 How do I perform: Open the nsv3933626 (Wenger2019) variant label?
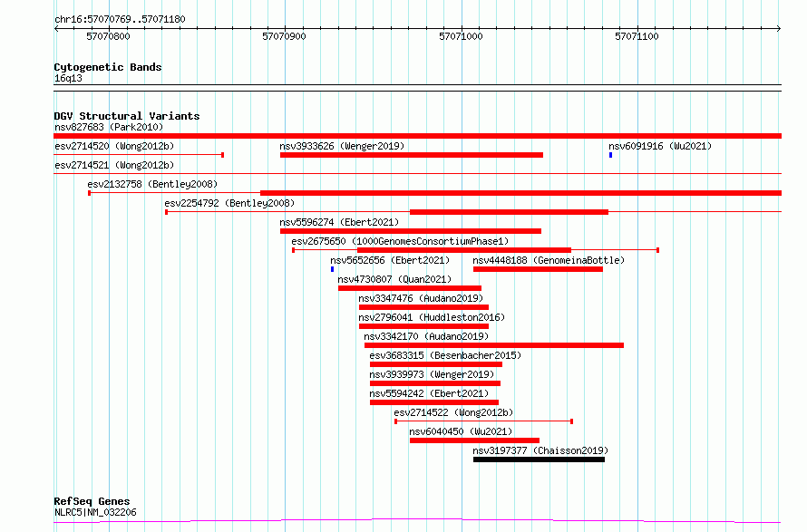tap(342, 146)
